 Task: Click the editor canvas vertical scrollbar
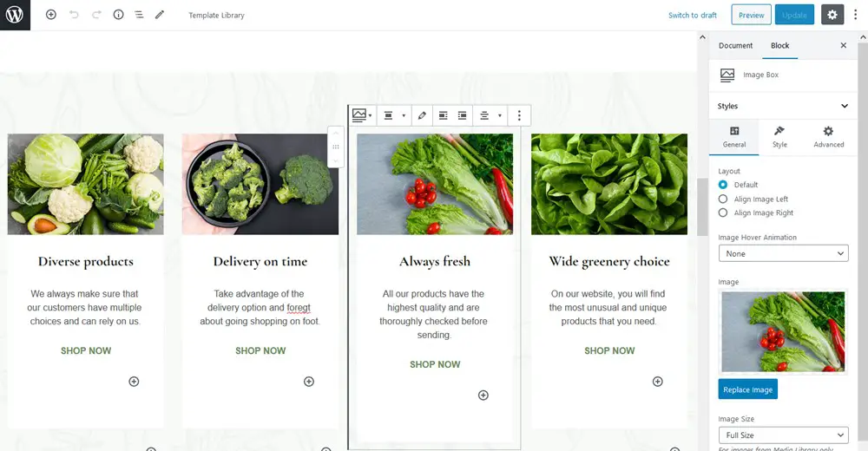click(x=702, y=207)
